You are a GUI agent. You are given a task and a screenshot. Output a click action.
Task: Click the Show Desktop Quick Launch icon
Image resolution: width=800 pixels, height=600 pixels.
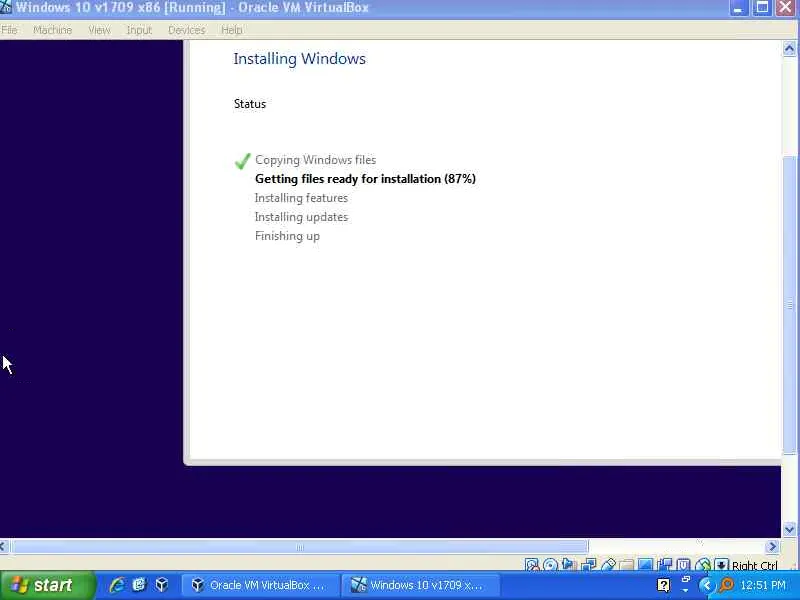point(139,585)
